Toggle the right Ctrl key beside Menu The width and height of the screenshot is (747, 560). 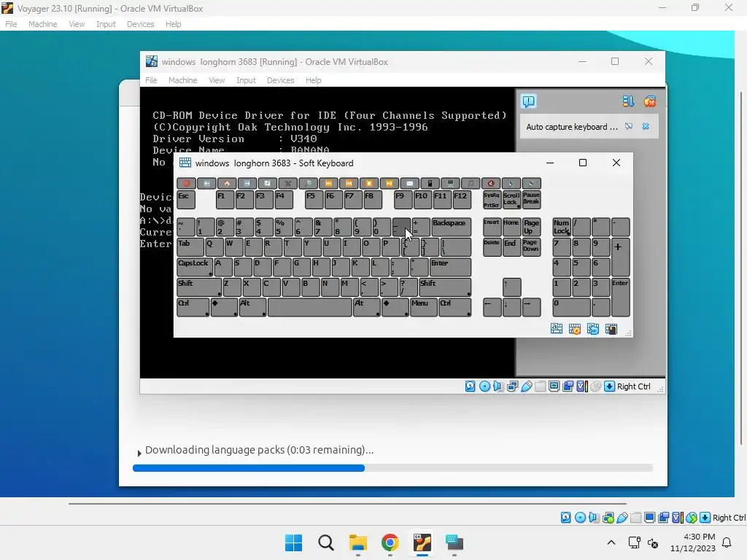click(x=455, y=307)
